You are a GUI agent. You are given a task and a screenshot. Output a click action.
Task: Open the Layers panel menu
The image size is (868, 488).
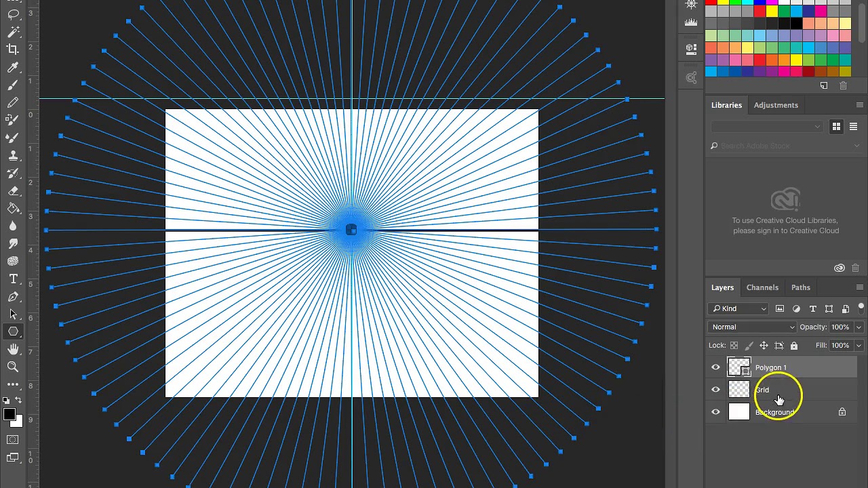860,287
